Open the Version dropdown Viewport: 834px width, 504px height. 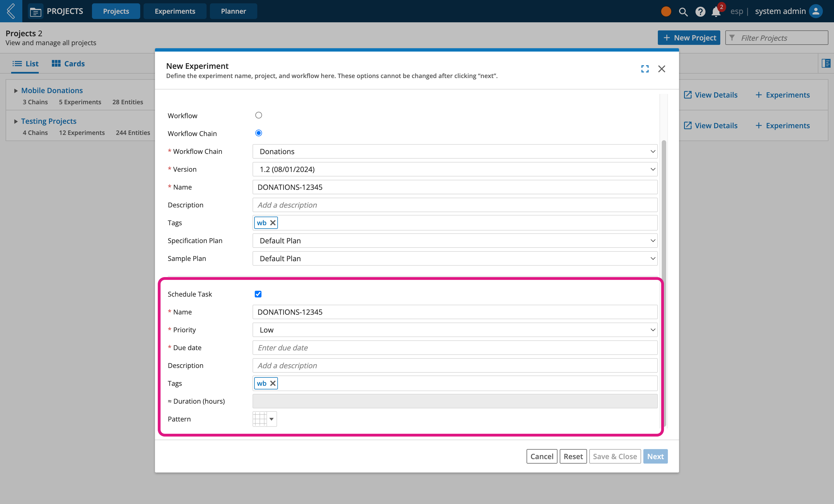coord(455,169)
